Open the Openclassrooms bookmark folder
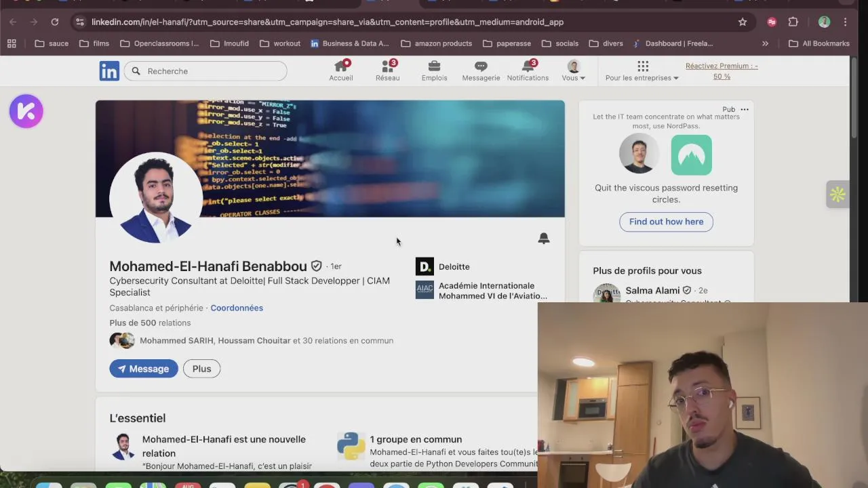Image resolution: width=868 pixels, height=488 pixels. tap(159, 43)
